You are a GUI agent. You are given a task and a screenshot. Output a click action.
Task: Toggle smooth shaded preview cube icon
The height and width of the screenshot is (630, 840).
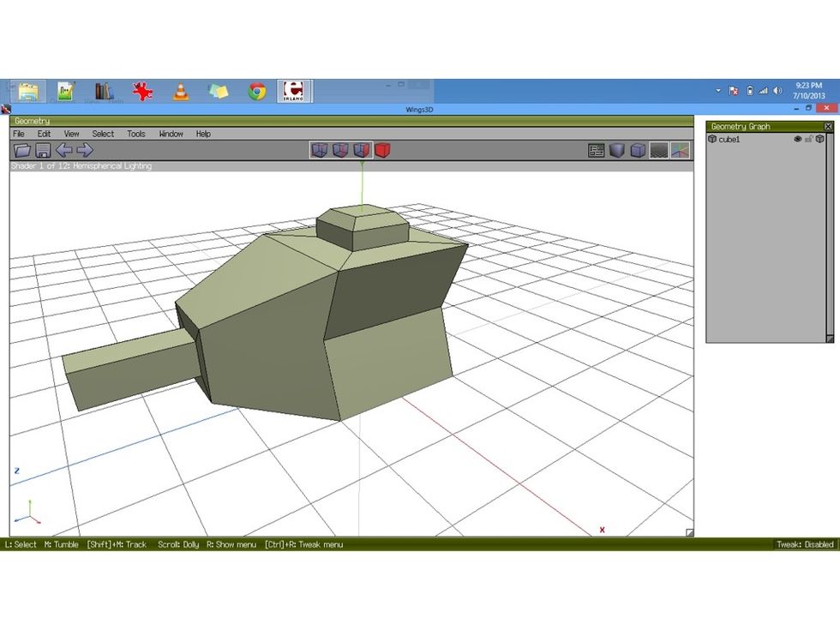pyautogui.click(x=617, y=149)
